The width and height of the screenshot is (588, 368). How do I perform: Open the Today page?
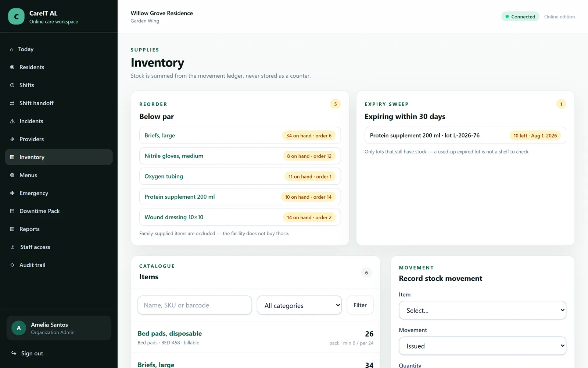59,49
